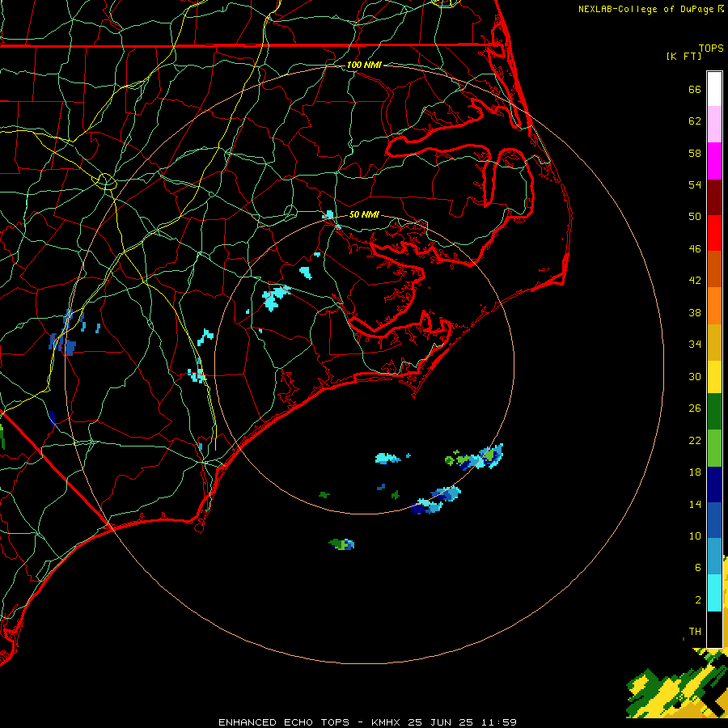Click the 62 value on the legend

coord(695,121)
